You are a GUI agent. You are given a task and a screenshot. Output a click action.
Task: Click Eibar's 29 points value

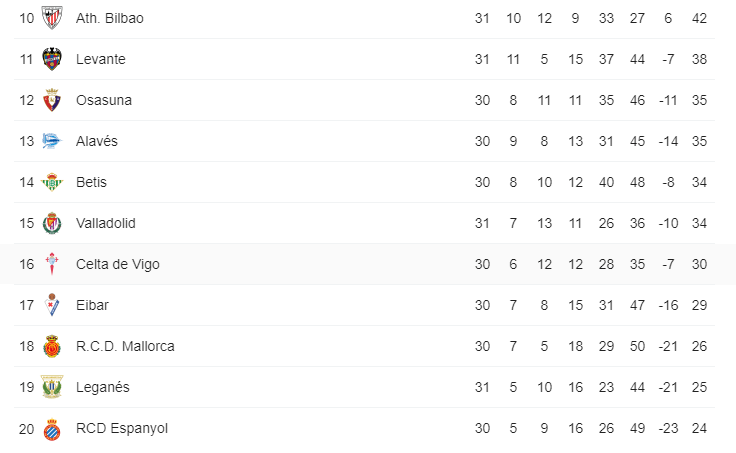pos(699,305)
